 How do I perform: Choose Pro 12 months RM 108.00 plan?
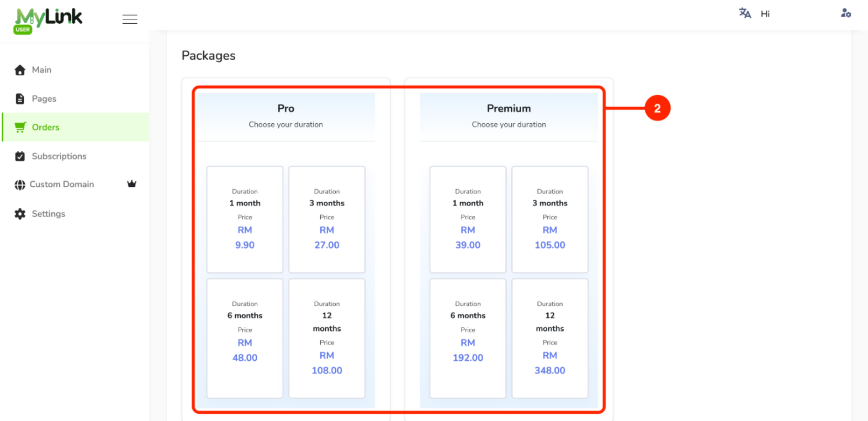point(327,338)
